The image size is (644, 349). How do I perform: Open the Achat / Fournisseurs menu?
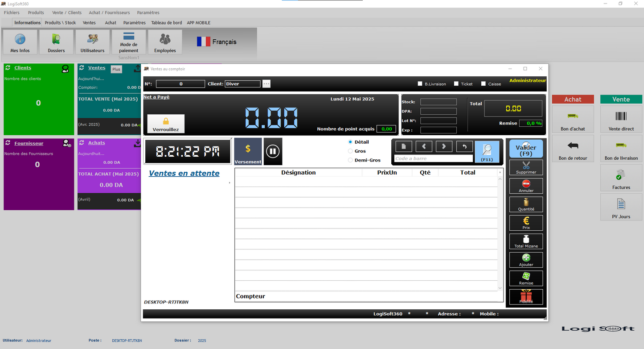(x=109, y=12)
